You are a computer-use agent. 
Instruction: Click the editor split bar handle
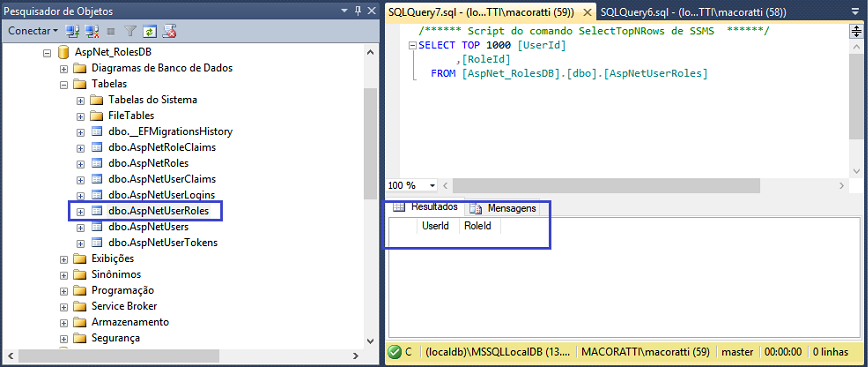point(856,32)
